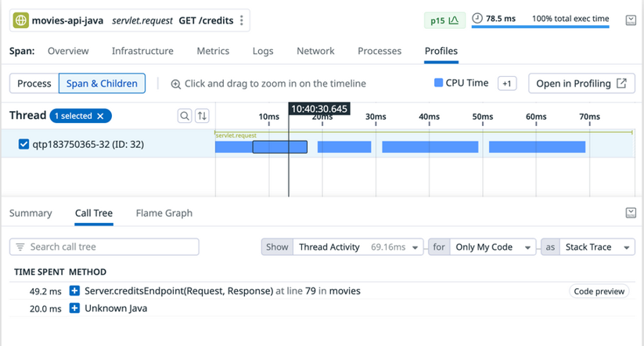The height and width of the screenshot is (346, 644).
Task: Uncheck thread qtp183750365-32 checkbox
Action: coord(23,144)
